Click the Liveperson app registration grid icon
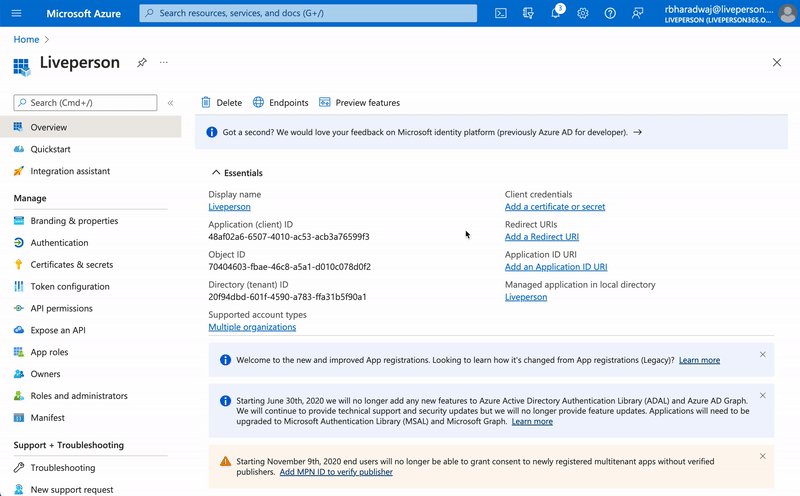The width and height of the screenshot is (800, 496). (21, 66)
